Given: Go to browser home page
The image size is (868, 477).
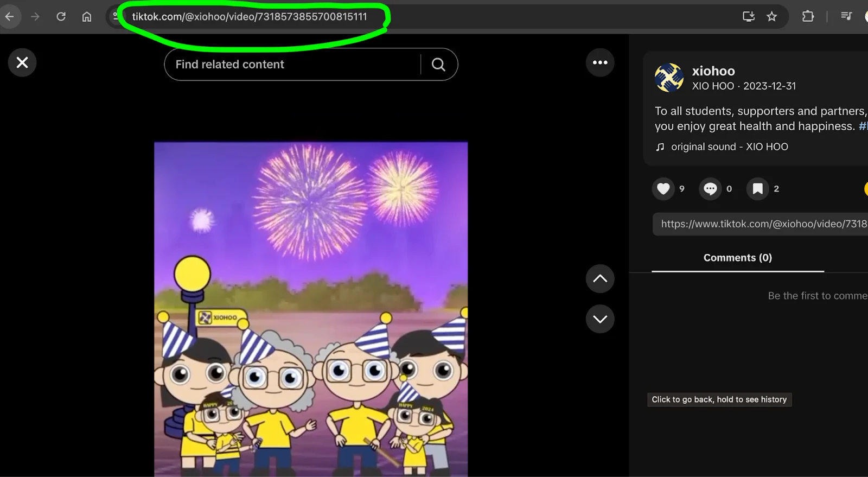Looking at the screenshot, I should (x=87, y=17).
